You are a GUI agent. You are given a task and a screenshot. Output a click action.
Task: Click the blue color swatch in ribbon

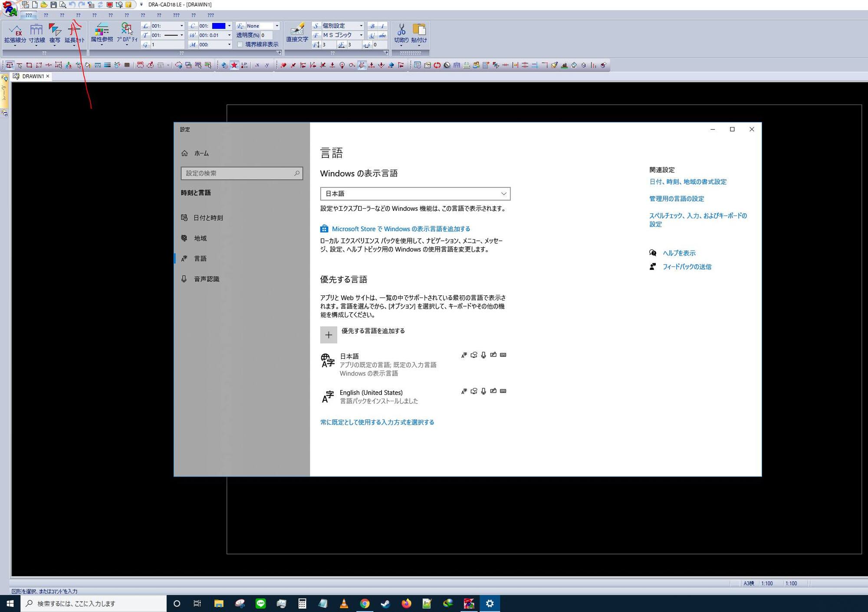tap(218, 26)
